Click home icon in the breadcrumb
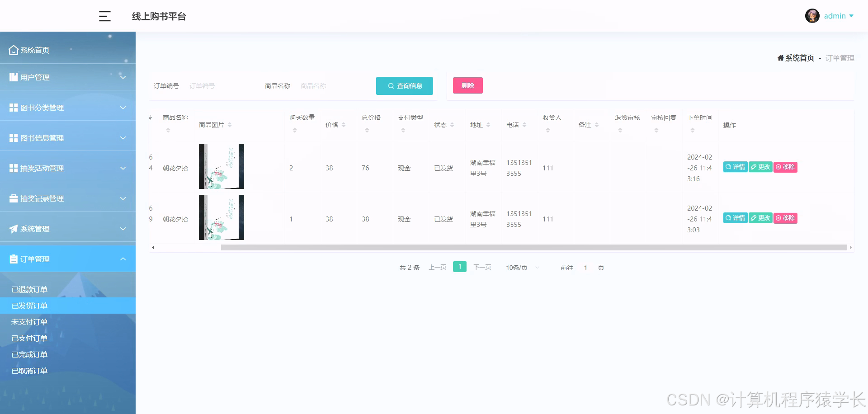The height and width of the screenshot is (414, 868). [x=780, y=58]
